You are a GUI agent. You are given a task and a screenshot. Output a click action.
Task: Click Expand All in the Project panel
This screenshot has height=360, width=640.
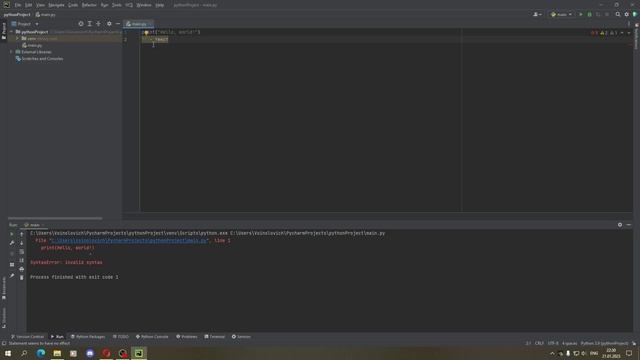click(90, 24)
